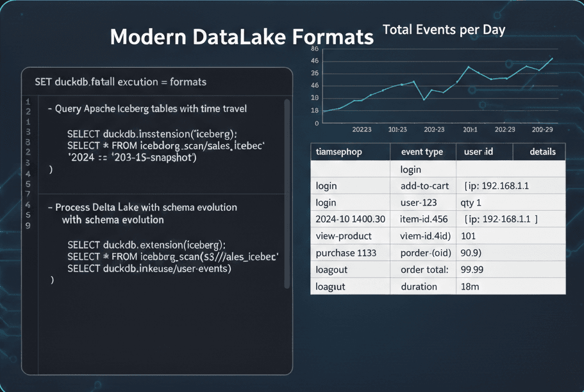Click the "view-product" row entry
Viewport: 584px width, 392px height.
344,236
